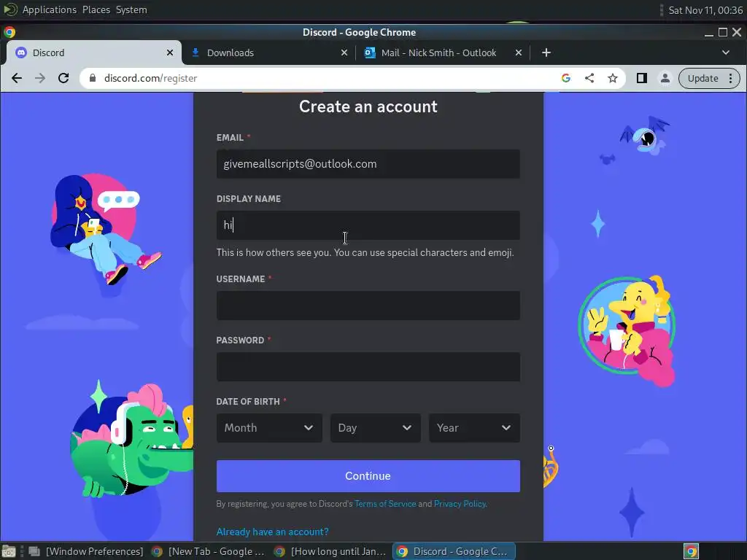Open the Month dropdown
Viewport: 747px width, 560px height.
[x=269, y=427]
